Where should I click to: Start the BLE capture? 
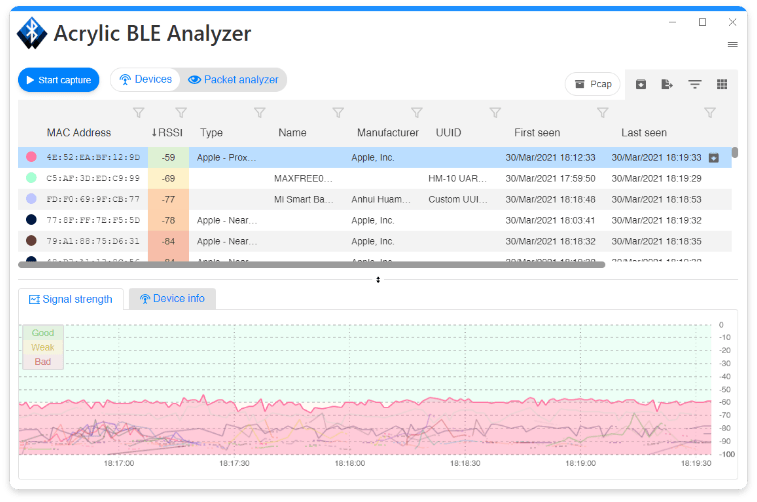pos(58,80)
